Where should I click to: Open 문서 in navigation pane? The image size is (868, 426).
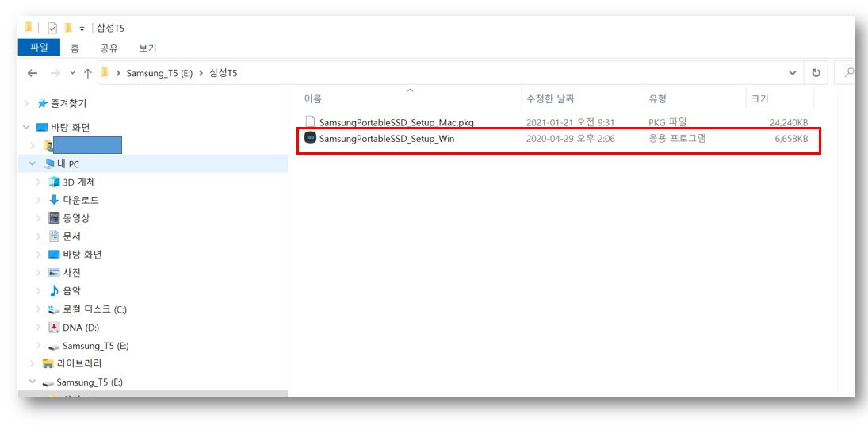(x=72, y=236)
